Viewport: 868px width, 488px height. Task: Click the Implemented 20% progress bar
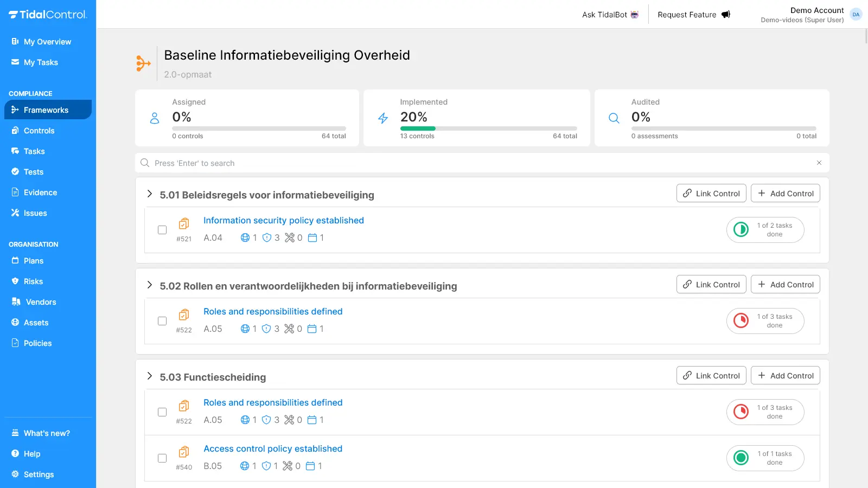[x=488, y=129]
